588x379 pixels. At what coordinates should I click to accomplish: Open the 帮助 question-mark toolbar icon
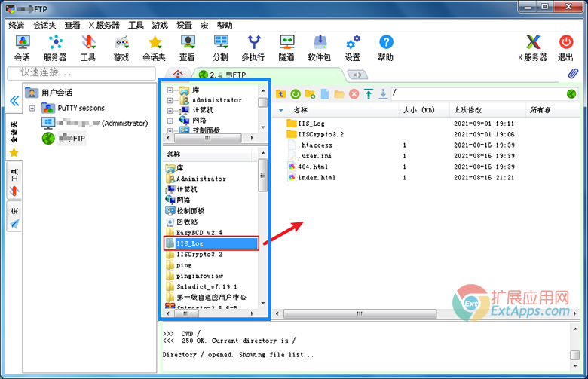coord(386,48)
